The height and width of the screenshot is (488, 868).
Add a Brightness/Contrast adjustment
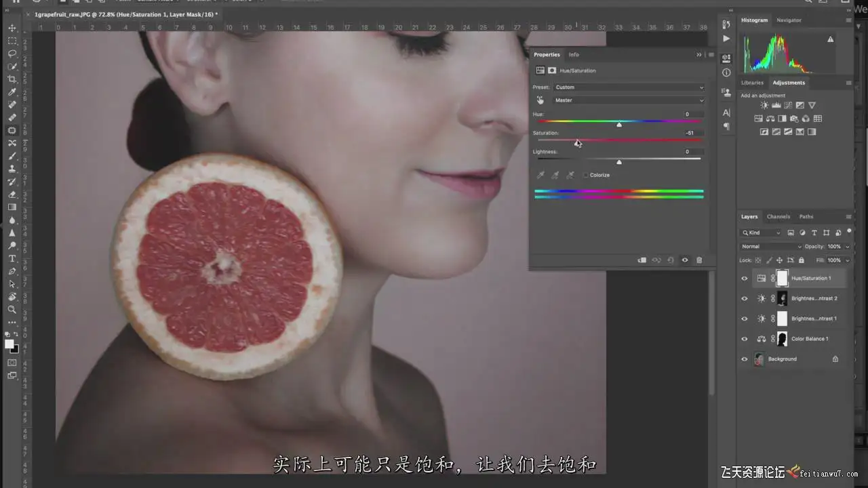click(x=765, y=106)
